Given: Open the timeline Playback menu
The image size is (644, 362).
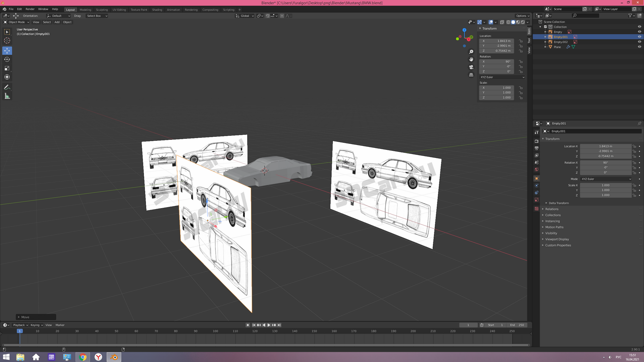Looking at the screenshot, I should pos(20,325).
